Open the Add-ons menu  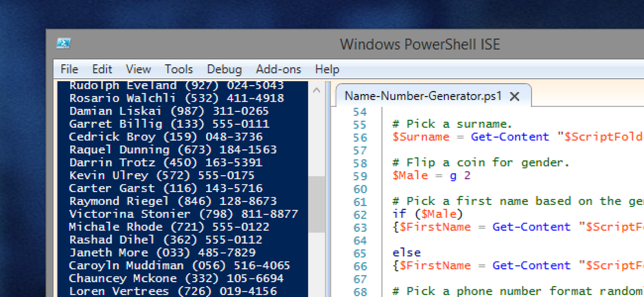(x=278, y=69)
